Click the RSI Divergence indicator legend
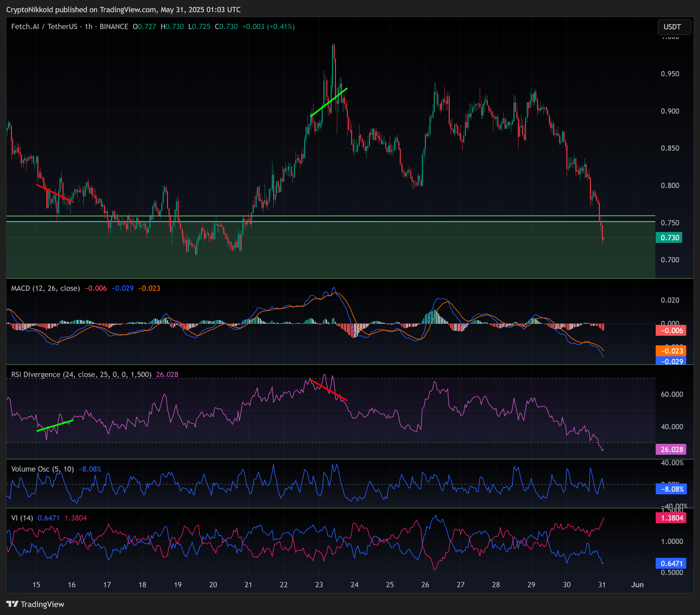Screen dimensions: 700x615 (81, 374)
